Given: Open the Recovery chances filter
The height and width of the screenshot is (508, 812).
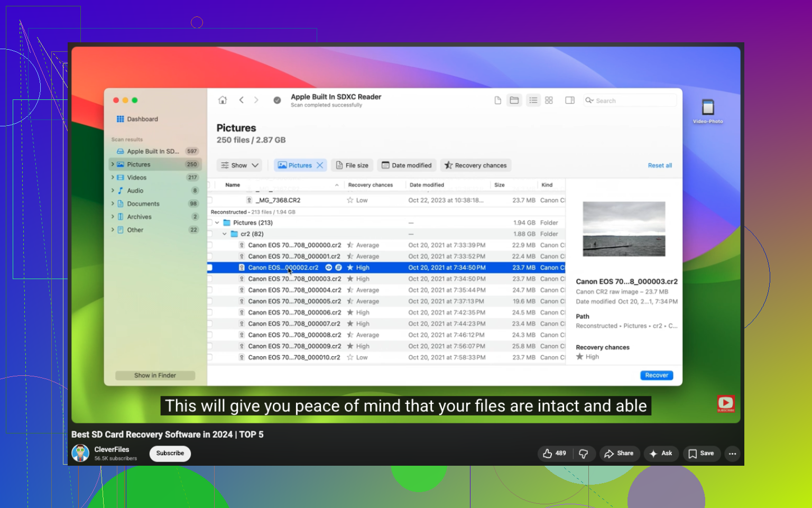Looking at the screenshot, I should coord(476,165).
